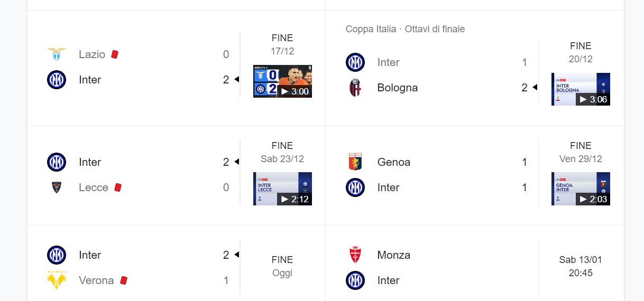Click Lazio's red card icon
The height and width of the screenshot is (301, 644).
coord(115,54)
